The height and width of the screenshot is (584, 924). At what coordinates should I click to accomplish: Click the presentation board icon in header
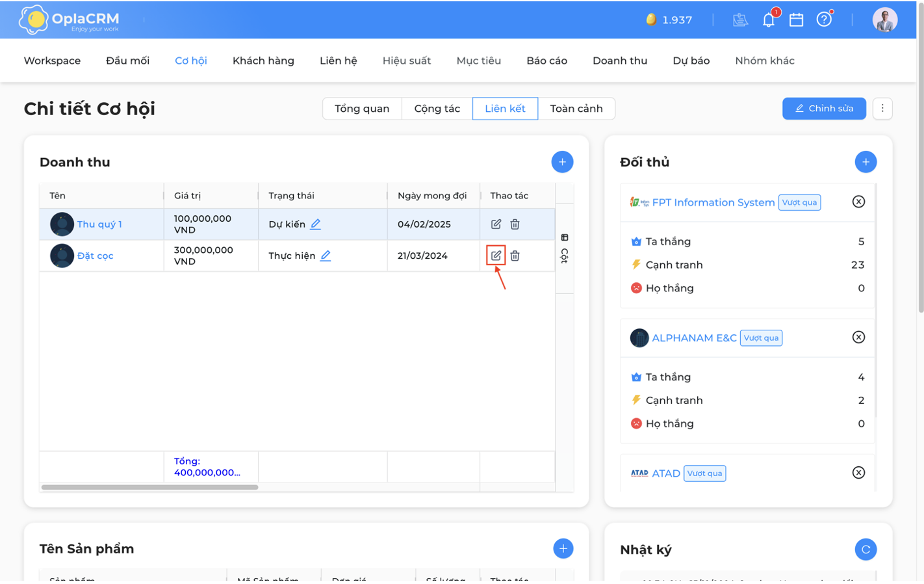coord(740,20)
